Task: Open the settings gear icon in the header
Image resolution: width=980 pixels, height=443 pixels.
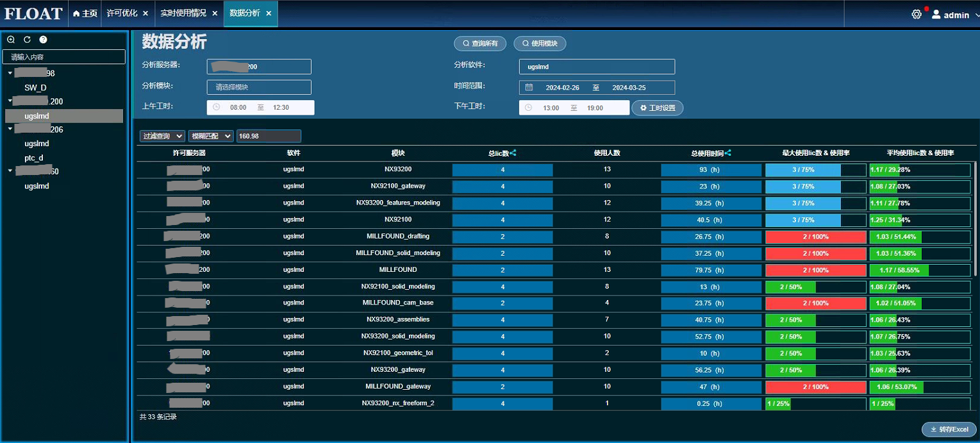Action: click(917, 14)
